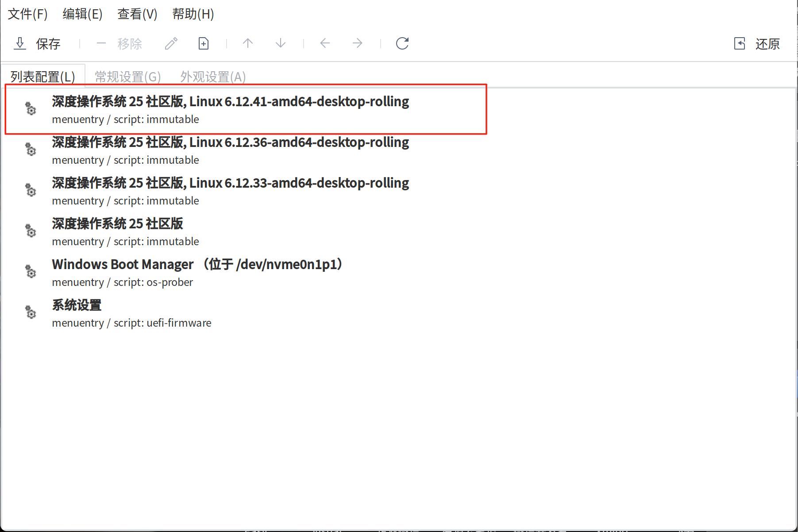This screenshot has height=532, width=798.
Task: Open the 查看(V) menu
Action: (137, 14)
